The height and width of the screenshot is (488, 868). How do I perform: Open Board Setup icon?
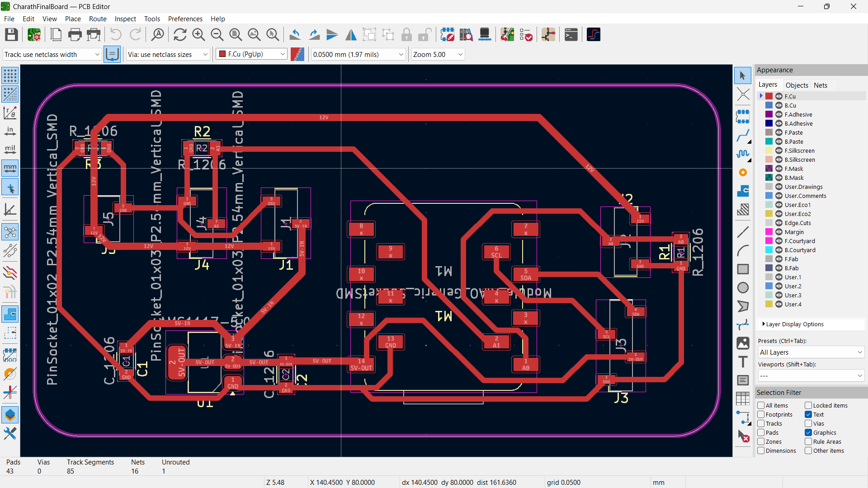[x=34, y=35]
